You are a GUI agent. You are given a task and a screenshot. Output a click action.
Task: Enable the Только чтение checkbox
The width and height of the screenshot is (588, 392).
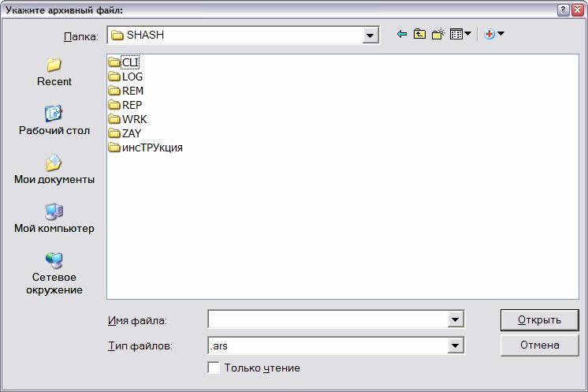pyautogui.click(x=214, y=368)
